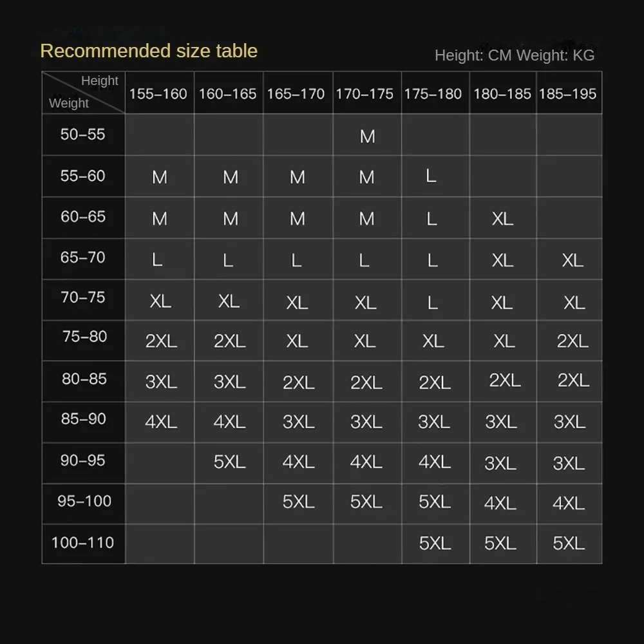Screen dimensions: 644x644
Task: Select 5XL under the 160–165 height column
Action: pyautogui.click(x=230, y=462)
